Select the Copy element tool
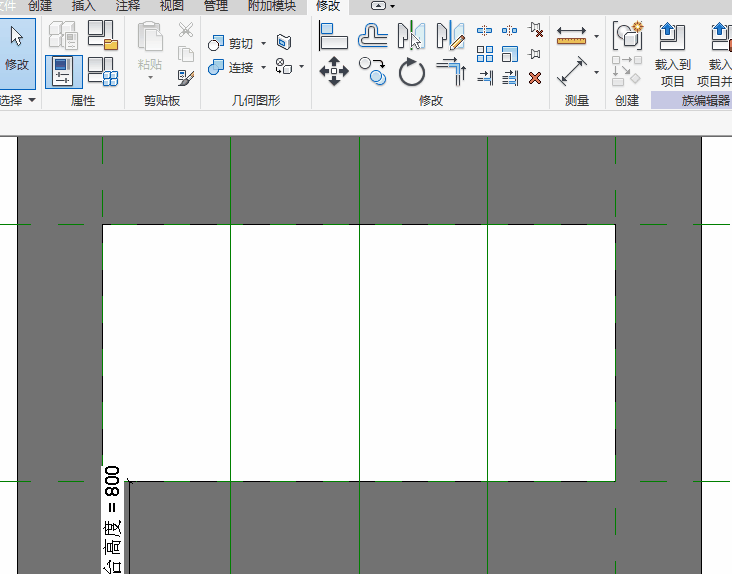 373,71
